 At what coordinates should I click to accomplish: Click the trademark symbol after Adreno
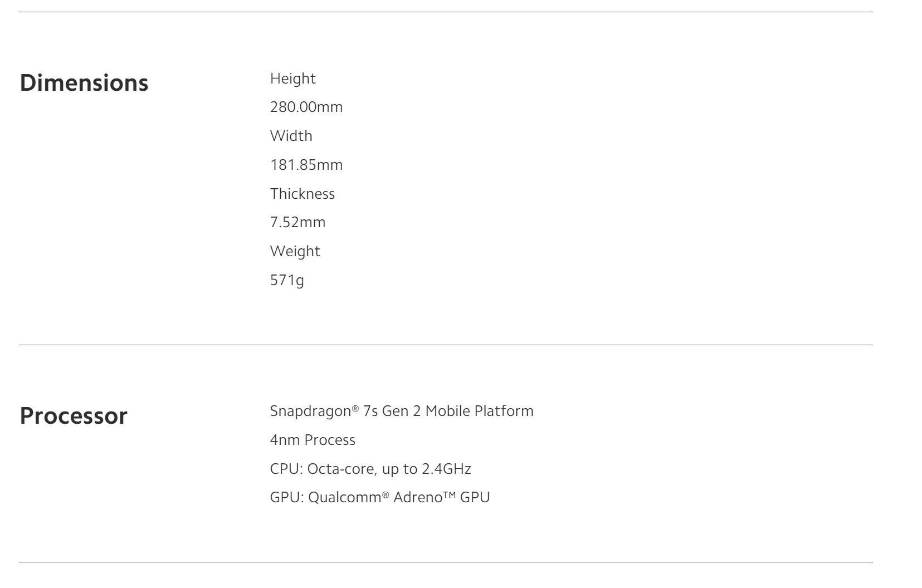pyautogui.click(x=450, y=495)
